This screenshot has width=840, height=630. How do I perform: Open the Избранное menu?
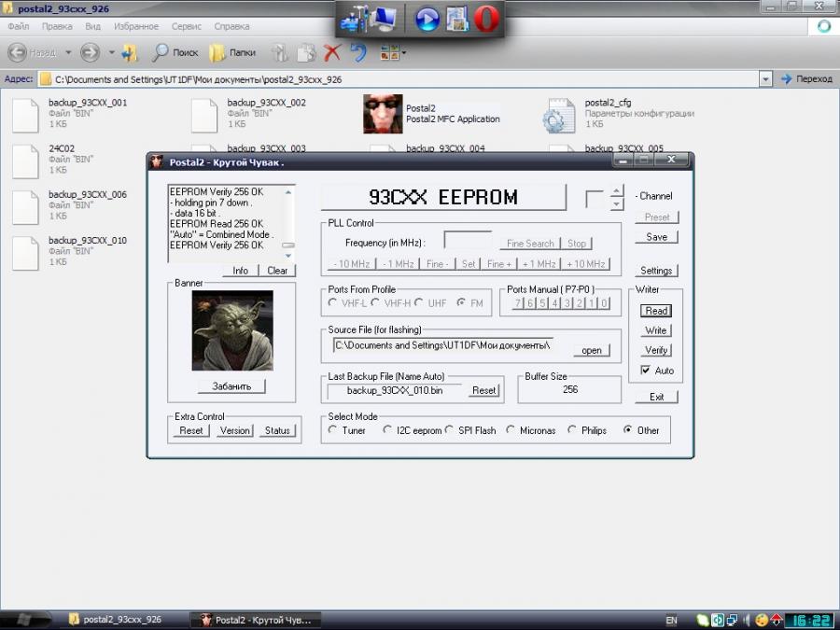pos(136,26)
